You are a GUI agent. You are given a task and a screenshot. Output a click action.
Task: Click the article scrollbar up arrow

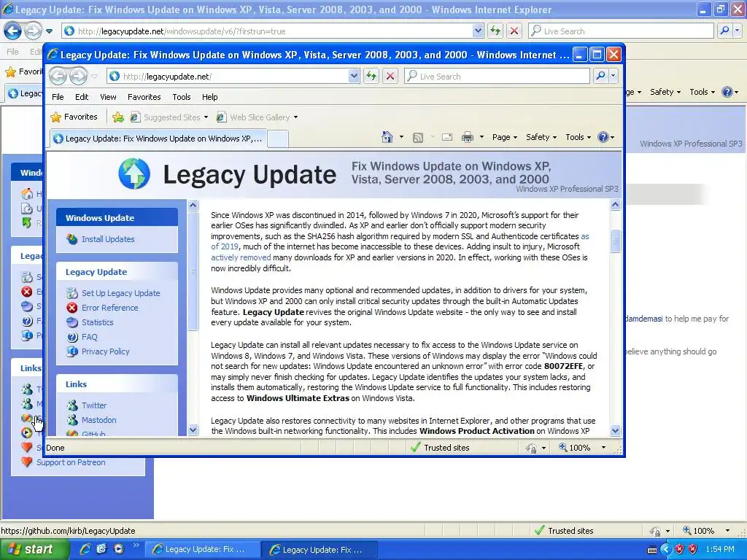615,205
